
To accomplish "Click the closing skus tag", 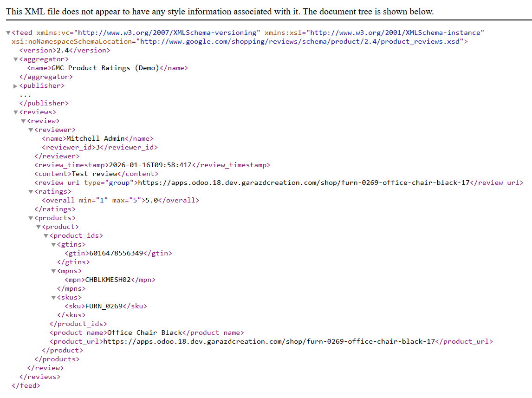I will tap(71, 315).
